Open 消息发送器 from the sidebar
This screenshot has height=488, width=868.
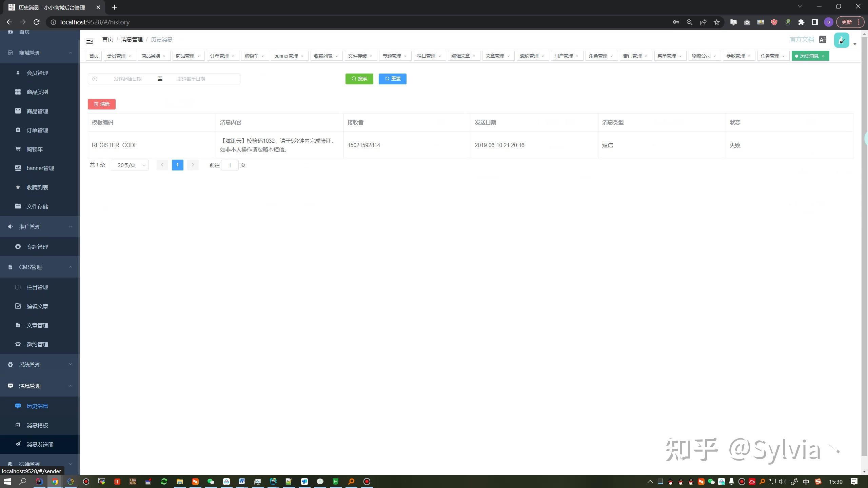40,444
